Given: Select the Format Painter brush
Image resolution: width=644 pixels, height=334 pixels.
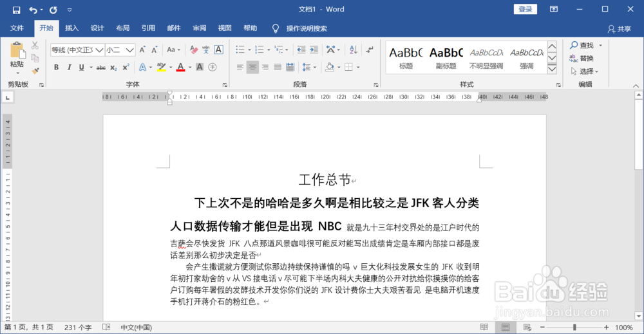Looking at the screenshot, I should [x=35, y=71].
